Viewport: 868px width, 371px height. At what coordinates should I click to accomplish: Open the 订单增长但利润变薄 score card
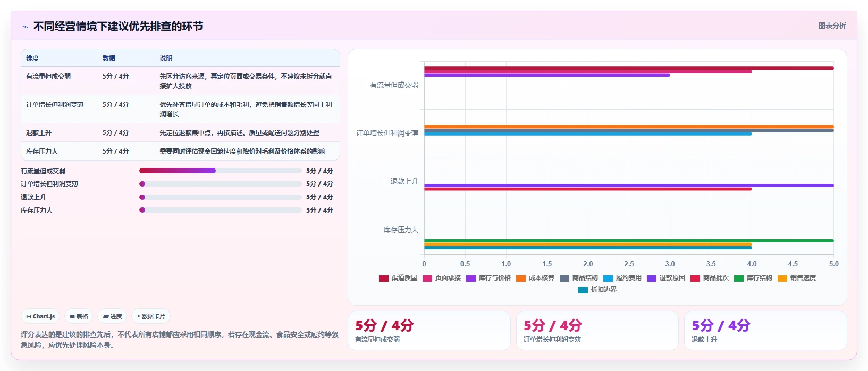pyautogui.click(x=597, y=331)
